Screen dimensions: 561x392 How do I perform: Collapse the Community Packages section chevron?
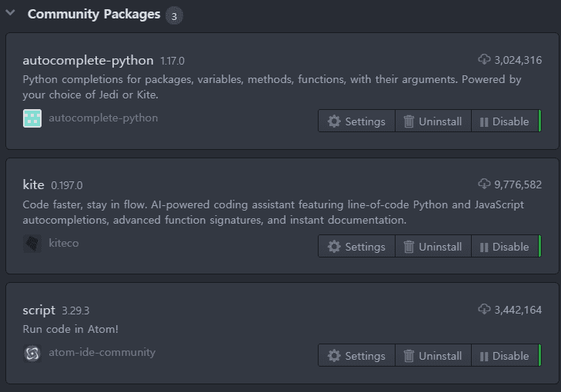click(x=10, y=13)
